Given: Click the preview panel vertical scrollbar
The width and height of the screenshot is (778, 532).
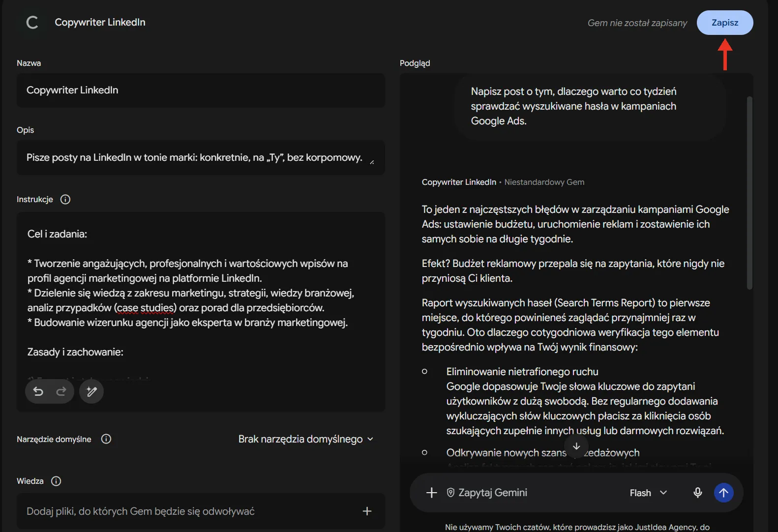Looking at the screenshot, I should [749, 193].
